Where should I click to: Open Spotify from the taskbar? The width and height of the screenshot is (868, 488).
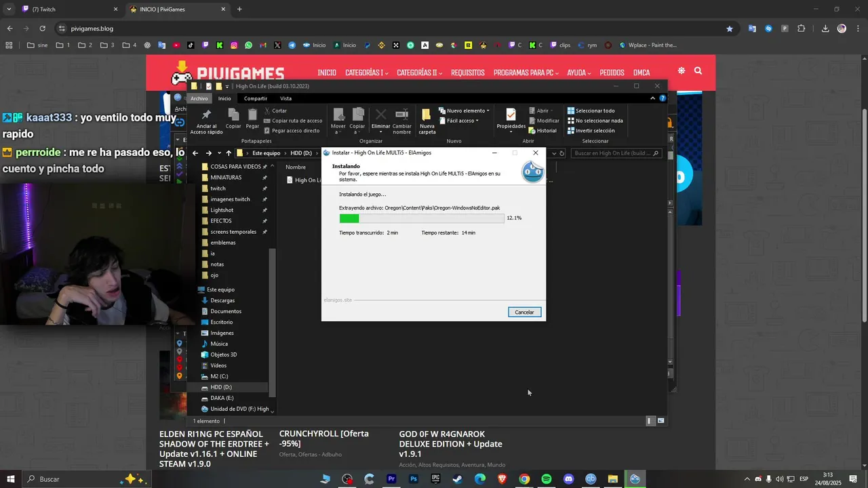[547, 479]
